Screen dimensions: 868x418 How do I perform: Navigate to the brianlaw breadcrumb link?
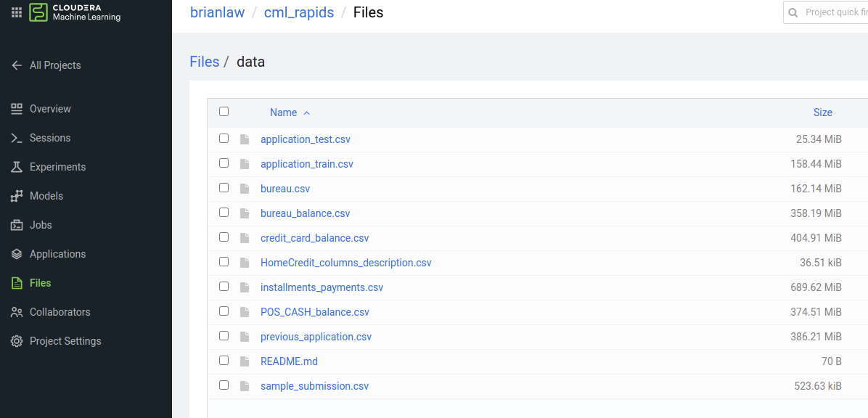(x=217, y=12)
